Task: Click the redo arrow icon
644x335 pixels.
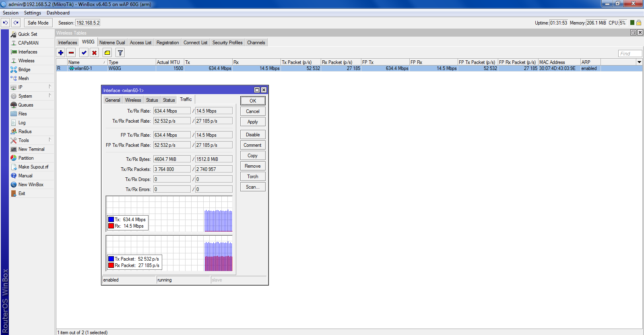Action: tap(16, 23)
